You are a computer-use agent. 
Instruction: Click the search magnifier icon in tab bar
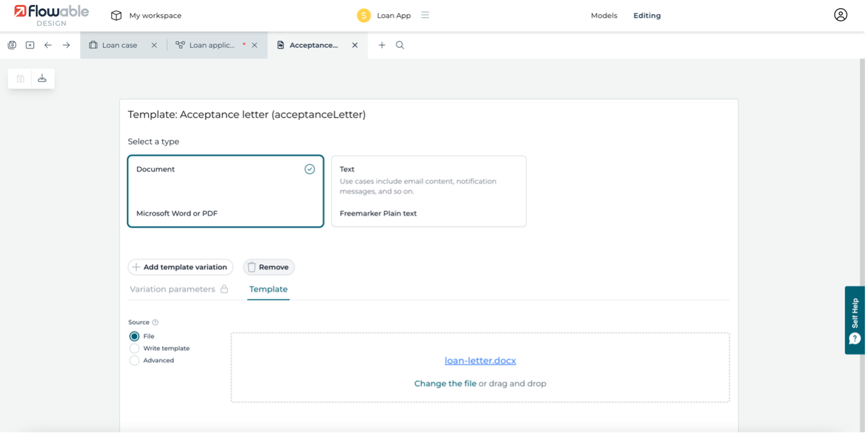[400, 45]
